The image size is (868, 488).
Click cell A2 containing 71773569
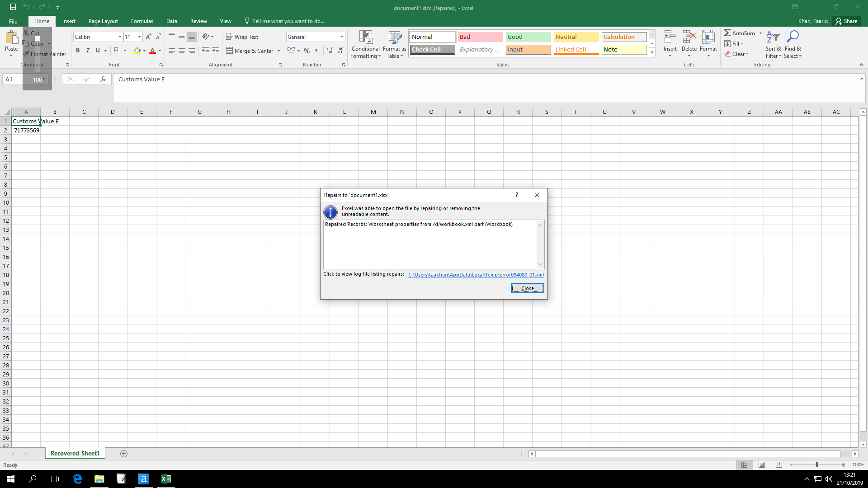coord(27,131)
